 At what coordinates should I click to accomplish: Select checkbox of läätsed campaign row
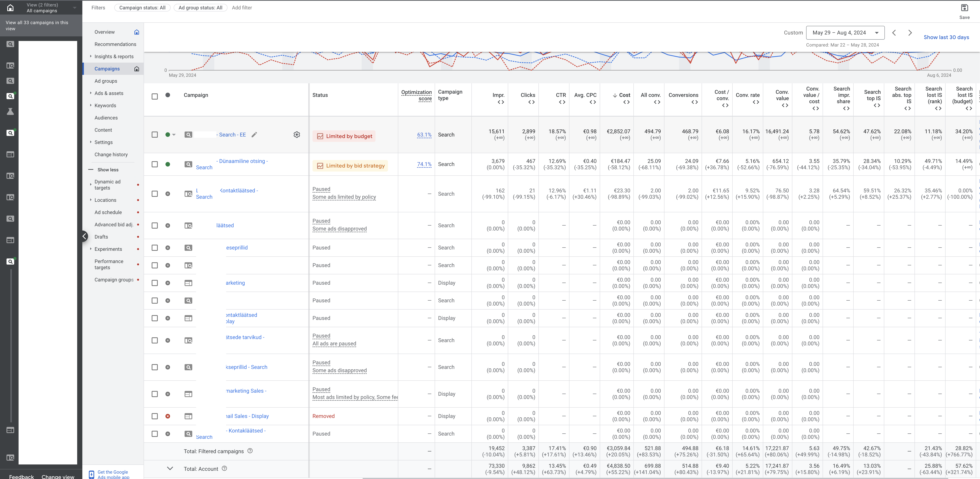click(x=155, y=226)
